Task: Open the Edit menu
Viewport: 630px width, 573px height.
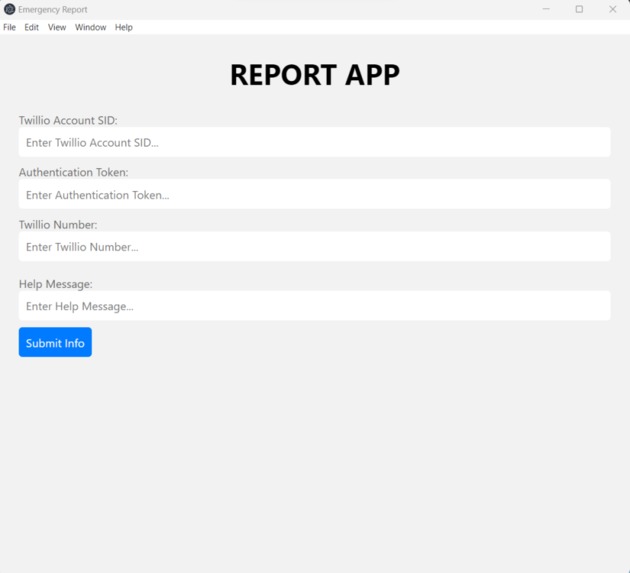Action: 31,27
